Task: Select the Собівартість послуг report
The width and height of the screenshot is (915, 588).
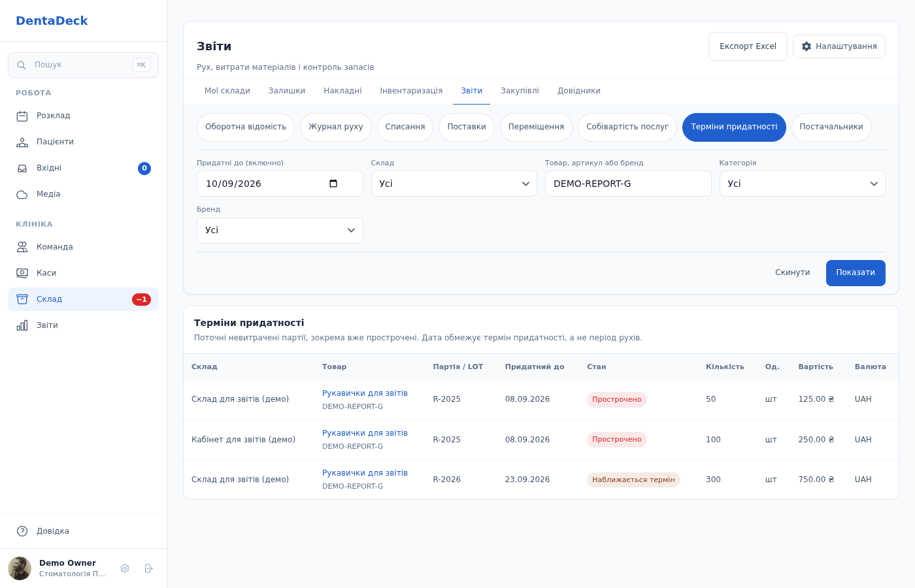Action: (627, 127)
